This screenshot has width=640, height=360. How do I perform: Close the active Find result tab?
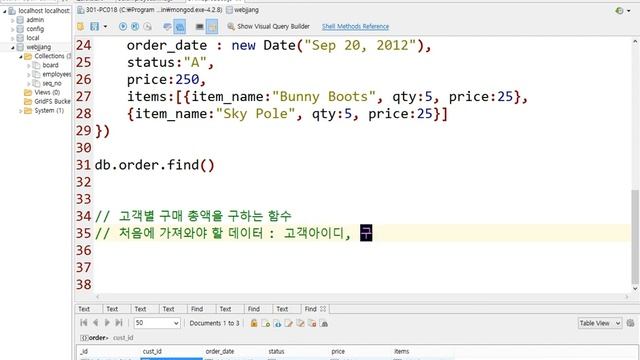coord(323,309)
